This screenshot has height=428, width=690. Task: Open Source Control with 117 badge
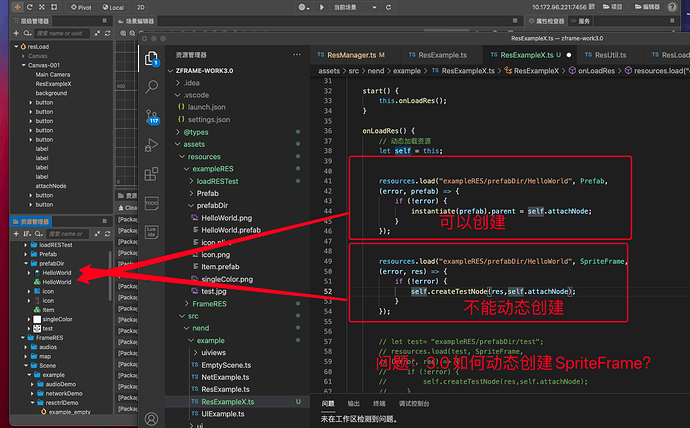point(152,117)
